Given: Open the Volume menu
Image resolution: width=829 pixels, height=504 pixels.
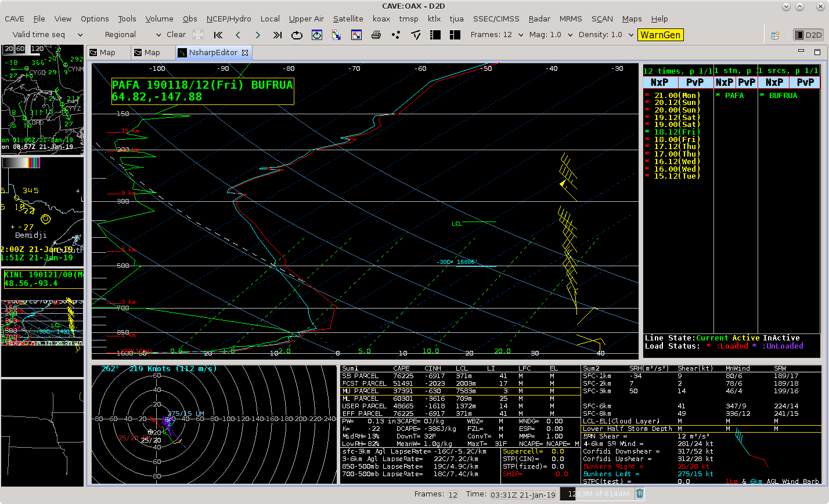Looking at the screenshot, I should click(159, 19).
